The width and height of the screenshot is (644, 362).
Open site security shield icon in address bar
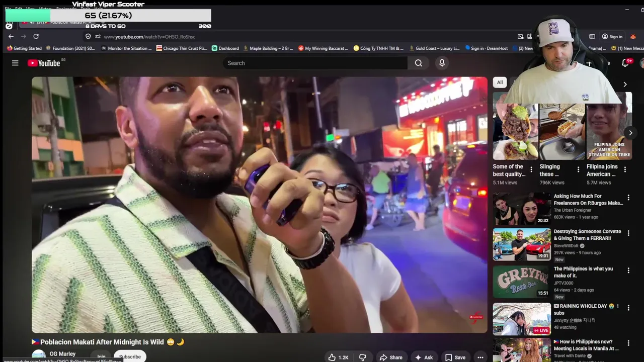click(88, 37)
